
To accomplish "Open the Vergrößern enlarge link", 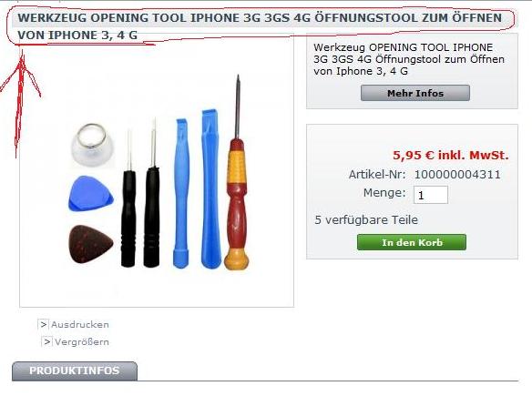I will pyautogui.click(x=82, y=341).
